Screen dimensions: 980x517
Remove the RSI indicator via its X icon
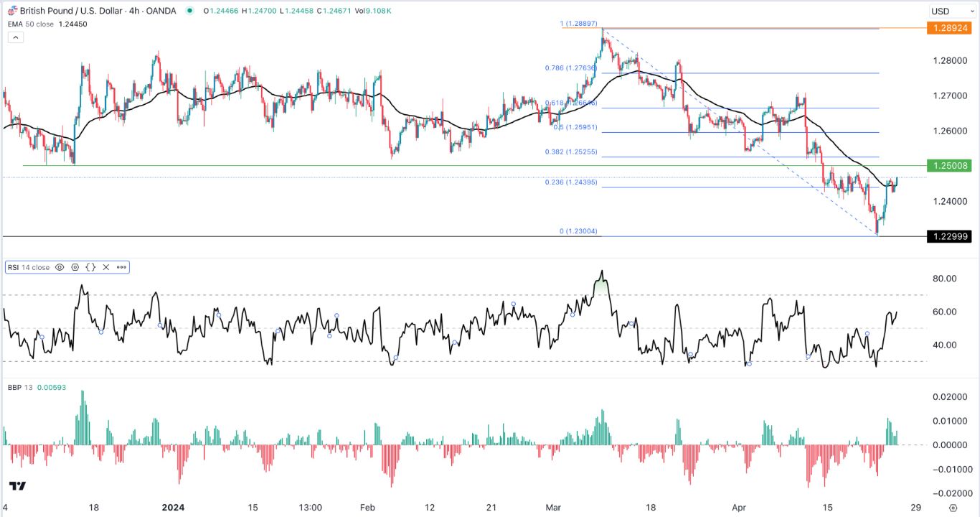106,267
